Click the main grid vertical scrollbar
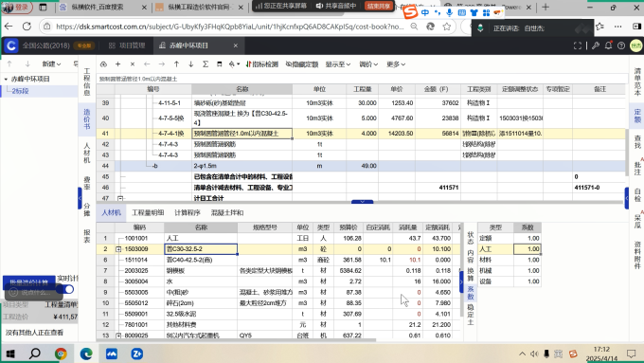The image size is (644, 363). pos(627,152)
